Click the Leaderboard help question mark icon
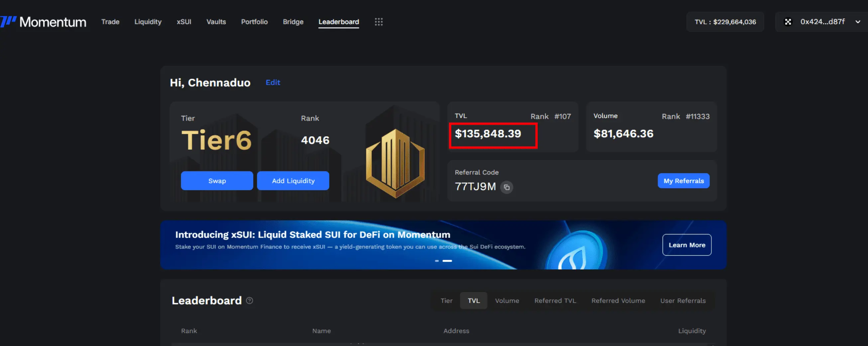Viewport: 868px width, 346px height. [249, 301]
